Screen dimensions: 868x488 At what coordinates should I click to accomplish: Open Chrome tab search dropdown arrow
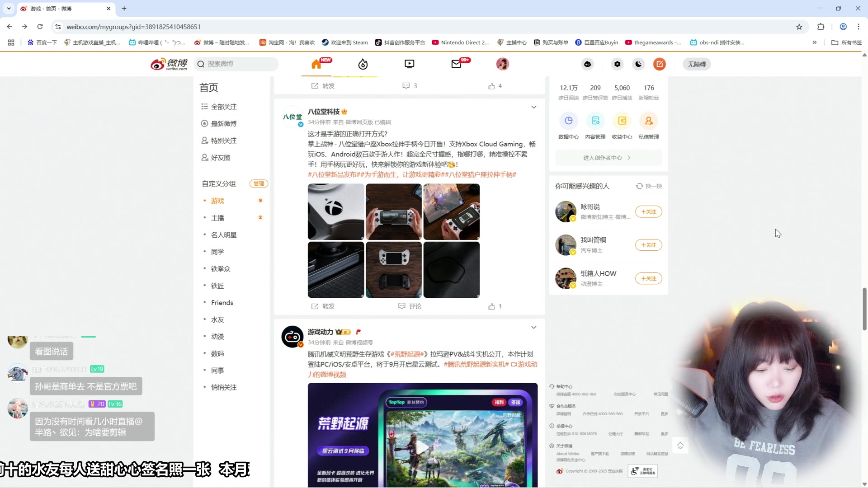click(9, 9)
